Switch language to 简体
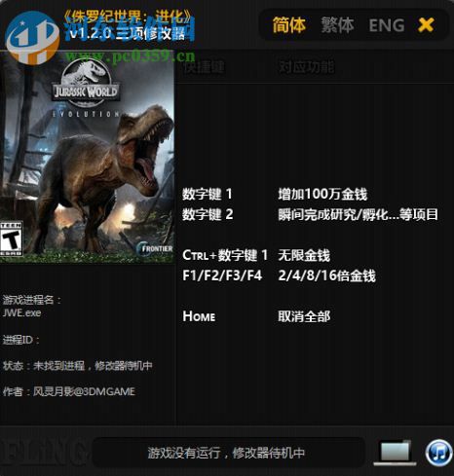 click(288, 25)
